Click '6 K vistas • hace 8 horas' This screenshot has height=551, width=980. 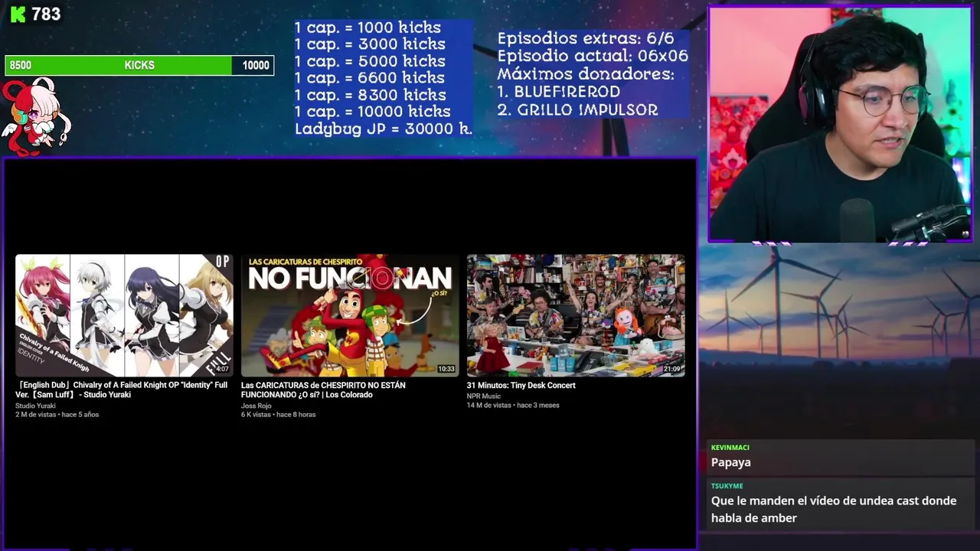(279, 415)
